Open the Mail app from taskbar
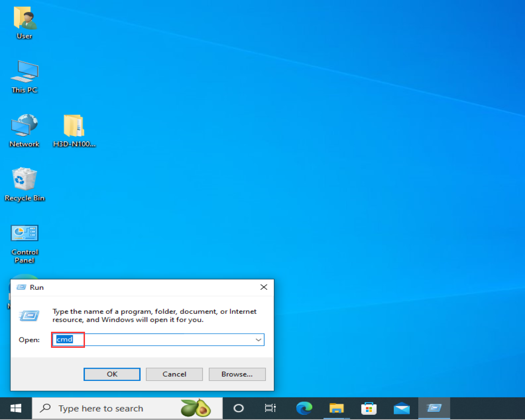This screenshot has width=525, height=420. coord(401,408)
